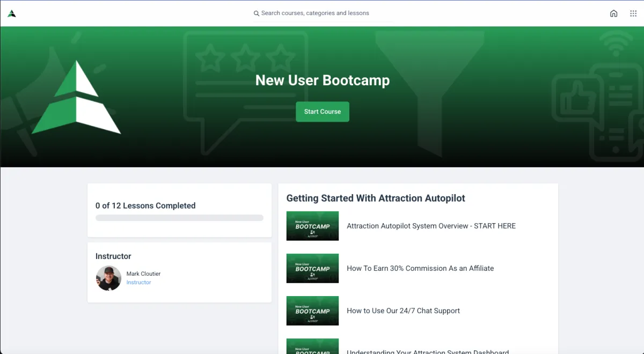This screenshot has height=354, width=644.
Task: Focus the search courses input field
Action: (x=323, y=13)
